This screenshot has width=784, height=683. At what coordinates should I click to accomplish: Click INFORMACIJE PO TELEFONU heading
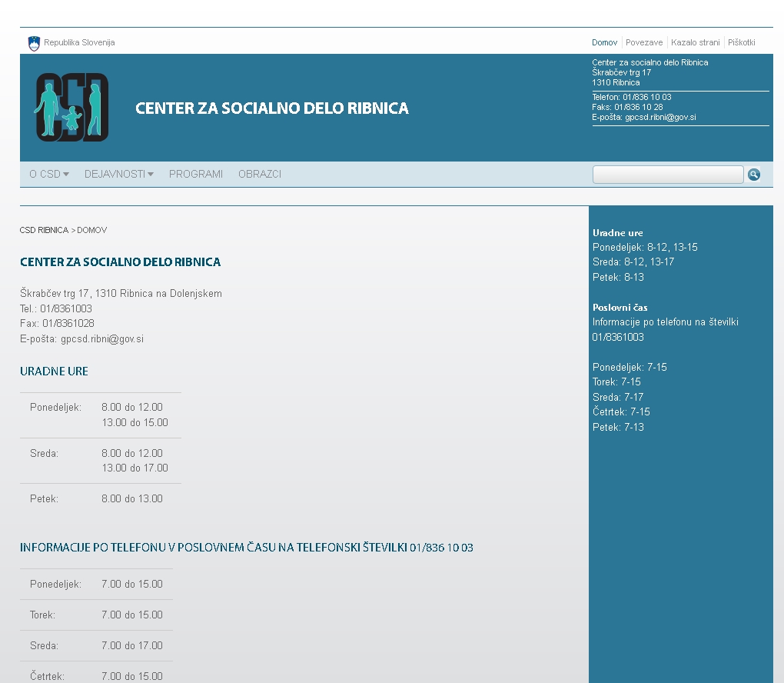247,548
